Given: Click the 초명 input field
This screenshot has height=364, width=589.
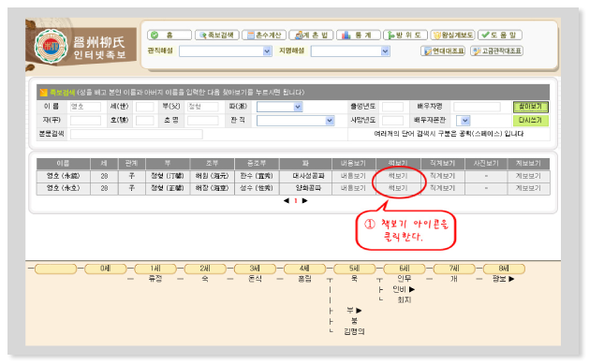Looking at the screenshot, I should point(203,121).
